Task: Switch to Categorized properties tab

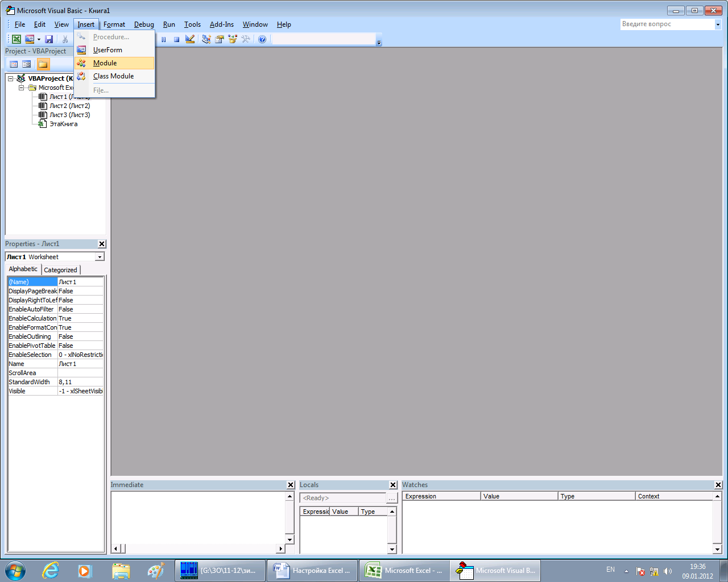Action: click(x=60, y=270)
